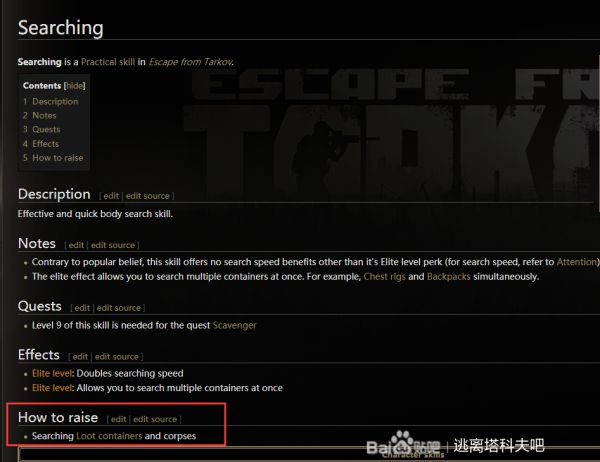Screen dimensions: 600x462
Task: Open the Attention skill link
Action: coord(577,262)
